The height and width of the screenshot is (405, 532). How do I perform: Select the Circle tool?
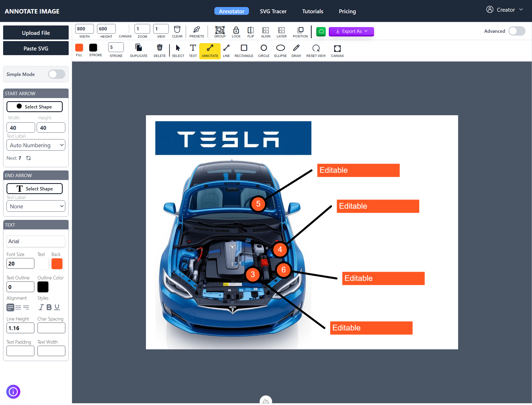point(264,48)
